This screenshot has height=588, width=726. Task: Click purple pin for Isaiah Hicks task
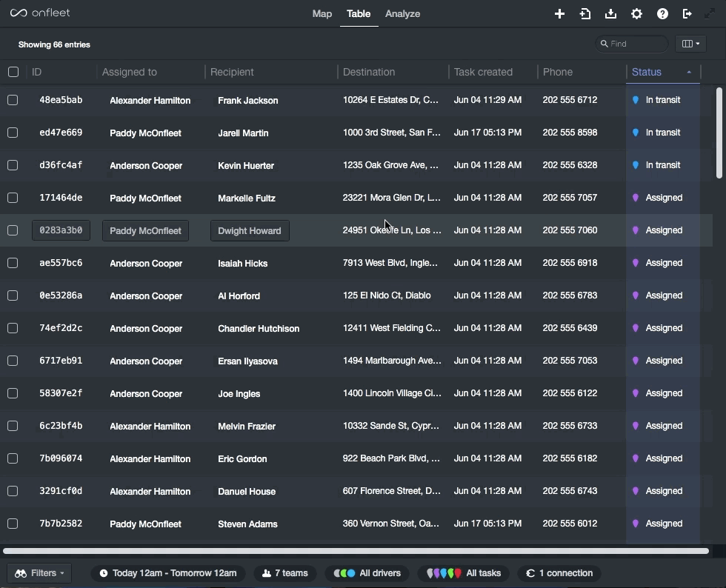636,263
